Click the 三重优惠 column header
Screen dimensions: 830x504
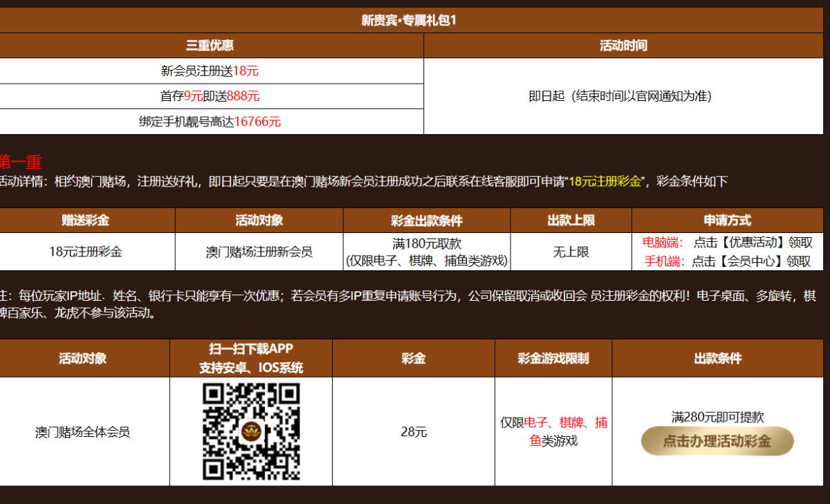[210, 46]
